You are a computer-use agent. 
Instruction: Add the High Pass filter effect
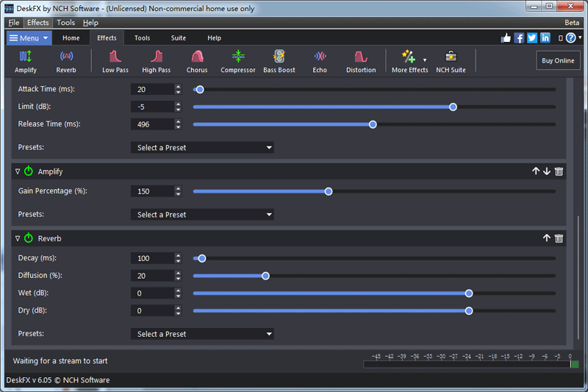(x=157, y=62)
